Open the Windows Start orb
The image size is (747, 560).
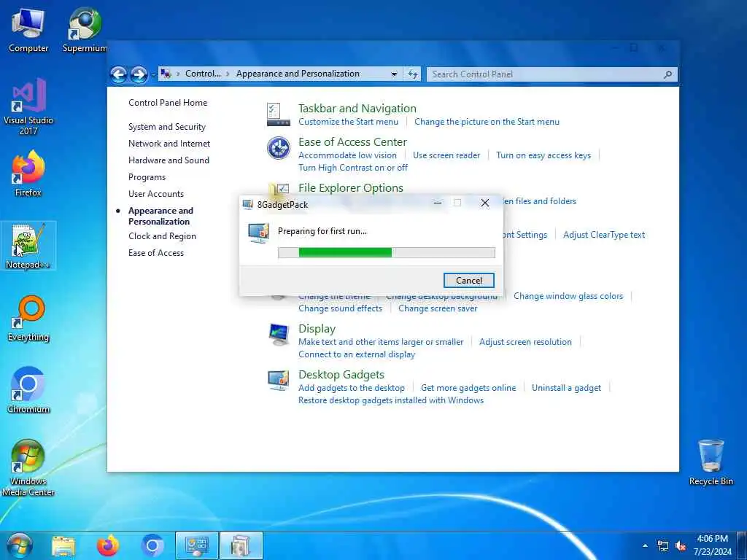point(20,545)
